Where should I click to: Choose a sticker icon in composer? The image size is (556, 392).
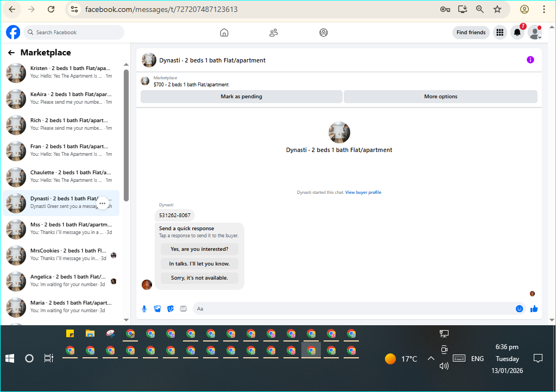[x=170, y=309]
